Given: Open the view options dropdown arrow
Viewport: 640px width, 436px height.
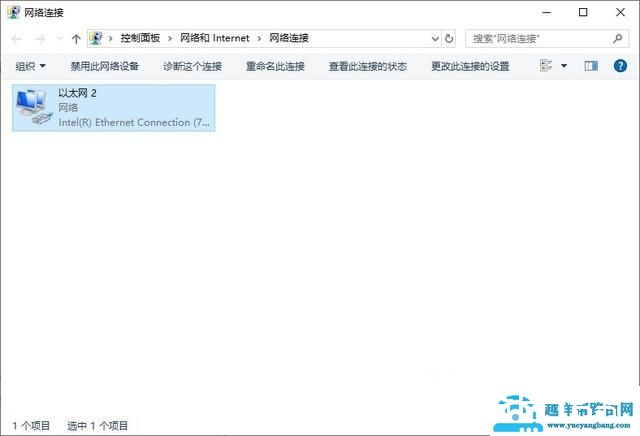Looking at the screenshot, I should 564,66.
